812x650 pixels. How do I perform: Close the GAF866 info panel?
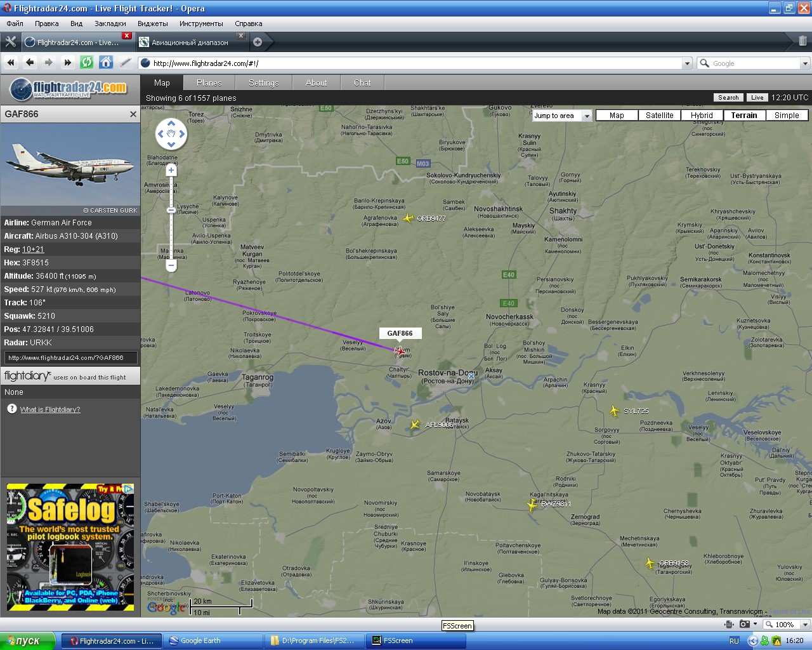pyautogui.click(x=133, y=114)
